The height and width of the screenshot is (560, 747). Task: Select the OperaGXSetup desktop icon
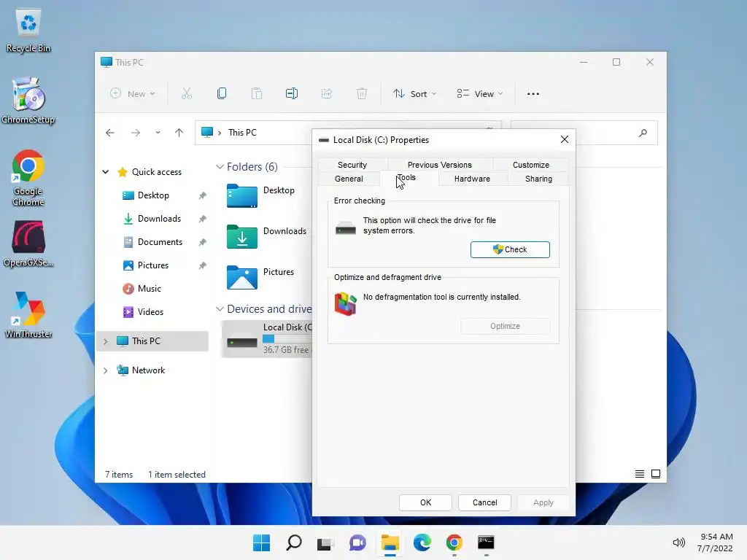tap(28, 243)
